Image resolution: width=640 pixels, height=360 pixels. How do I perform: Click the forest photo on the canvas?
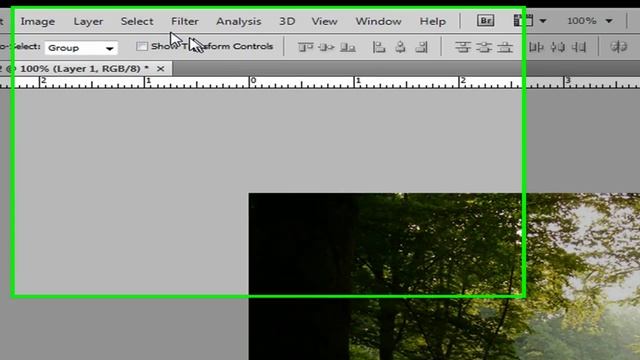pyautogui.click(x=444, y=276)
